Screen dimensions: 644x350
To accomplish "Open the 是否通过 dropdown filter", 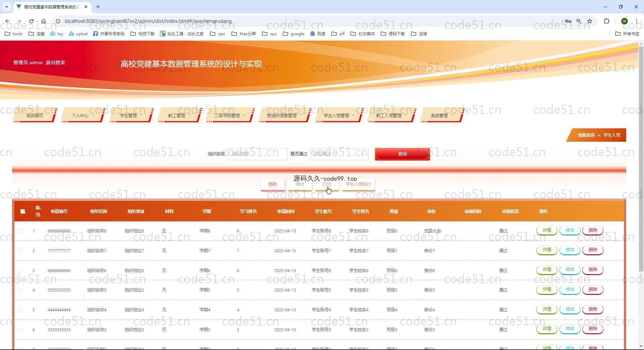I will (x=339, y=154).
